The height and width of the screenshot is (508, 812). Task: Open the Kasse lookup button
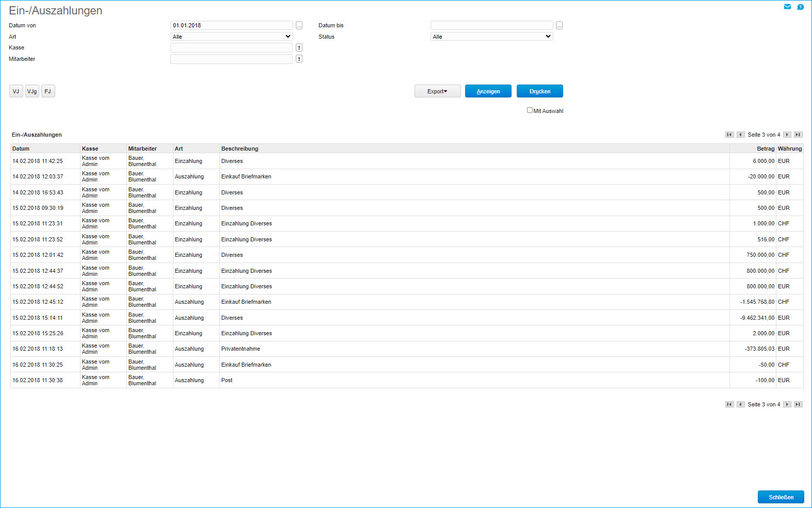[x=299, y=48]
